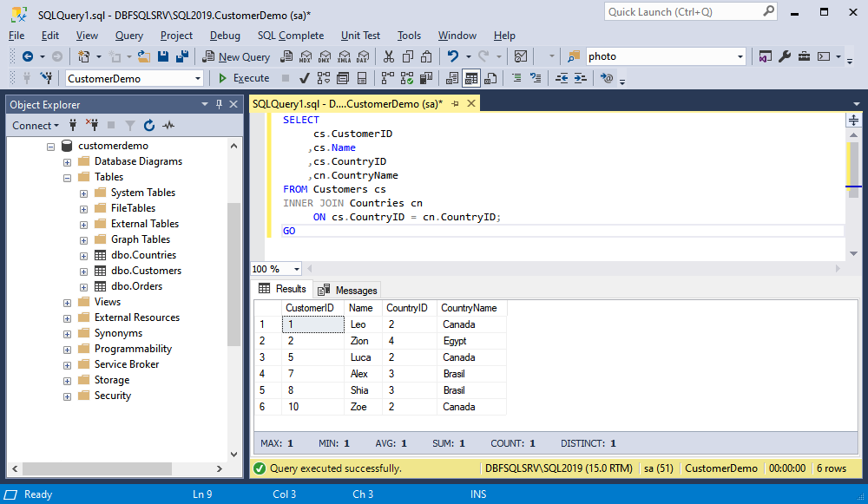This screenshot has width=868, height=504.
Task: Refresh the Object Explorer tree
Action: click(x=149, y=126)
